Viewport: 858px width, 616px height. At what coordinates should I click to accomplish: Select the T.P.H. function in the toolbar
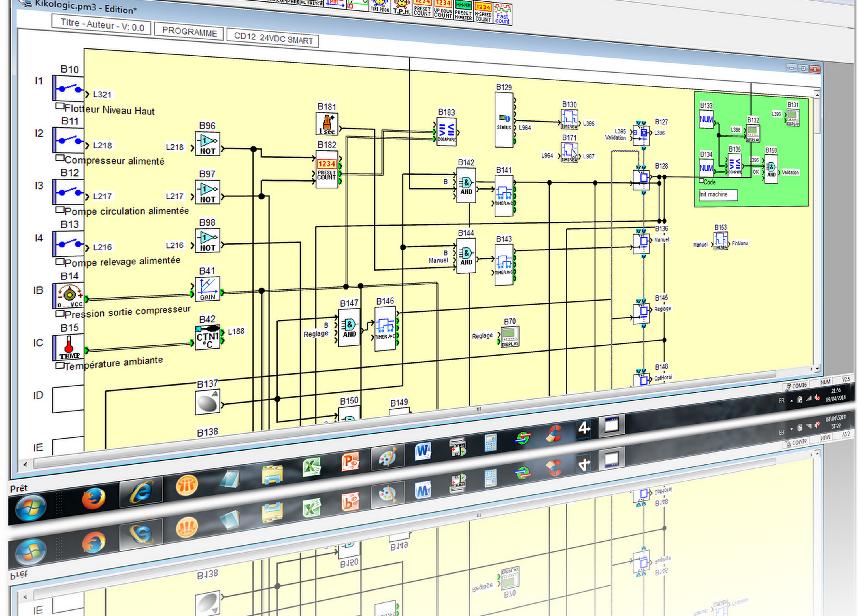coord(401,7)
